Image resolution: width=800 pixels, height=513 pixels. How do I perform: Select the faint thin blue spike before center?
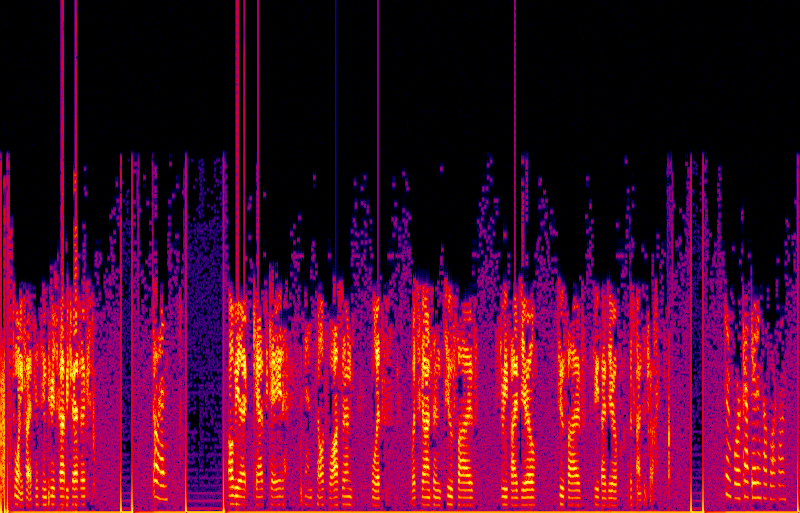coord(336,100)
